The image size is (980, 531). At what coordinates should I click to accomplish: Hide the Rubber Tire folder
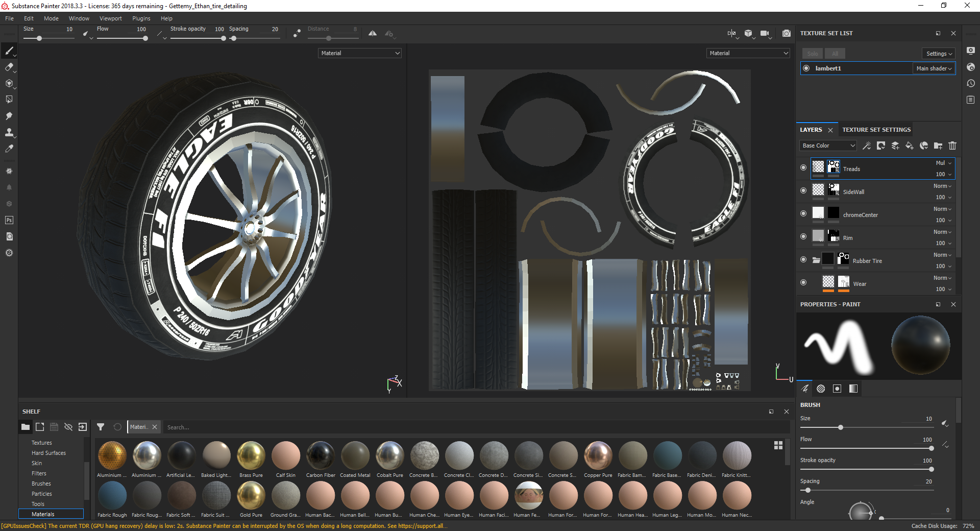click(x=803, y=259)
